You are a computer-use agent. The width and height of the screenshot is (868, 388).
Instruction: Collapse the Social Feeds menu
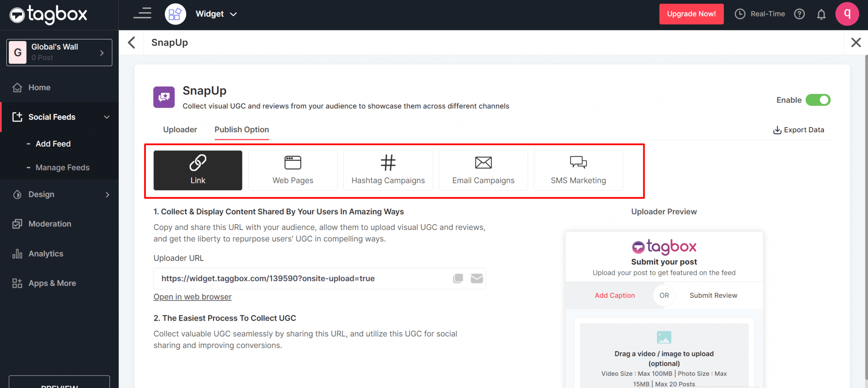pos(106,117)
